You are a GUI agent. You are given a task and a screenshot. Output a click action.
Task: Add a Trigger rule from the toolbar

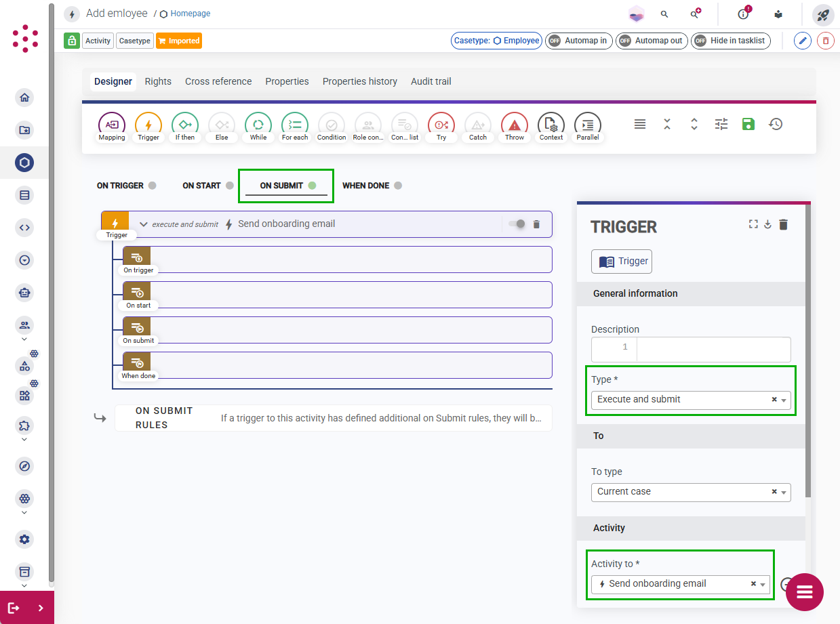tap(148, 126)
